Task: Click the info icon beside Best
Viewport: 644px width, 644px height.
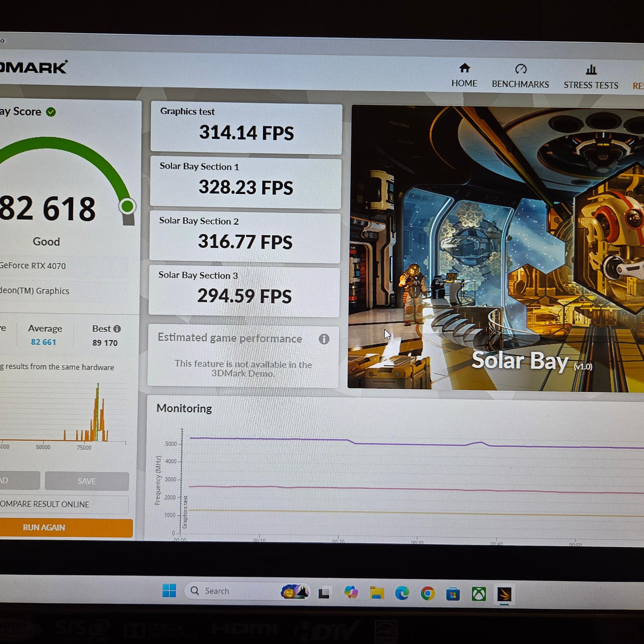Action: (x=117, y=329)
